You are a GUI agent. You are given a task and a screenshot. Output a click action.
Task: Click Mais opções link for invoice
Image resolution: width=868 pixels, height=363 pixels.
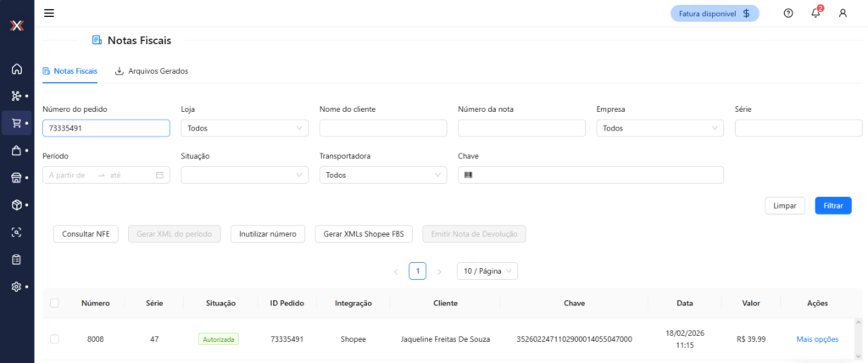tap(817, 339)
